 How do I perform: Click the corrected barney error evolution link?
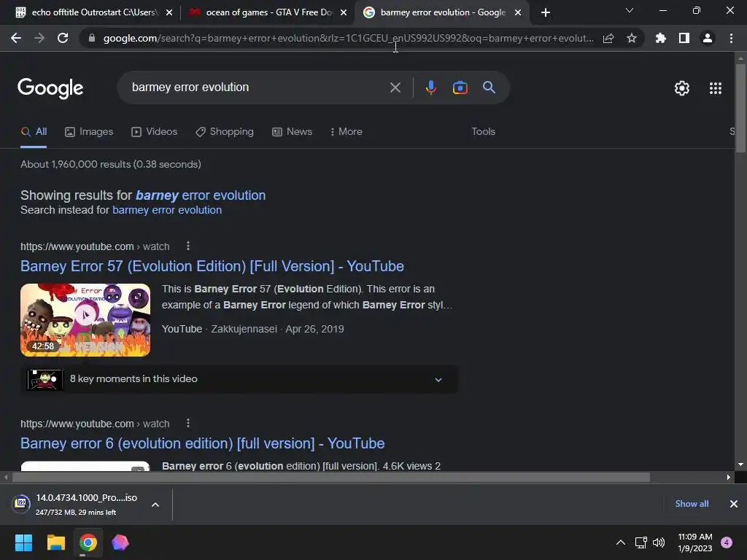201,195
